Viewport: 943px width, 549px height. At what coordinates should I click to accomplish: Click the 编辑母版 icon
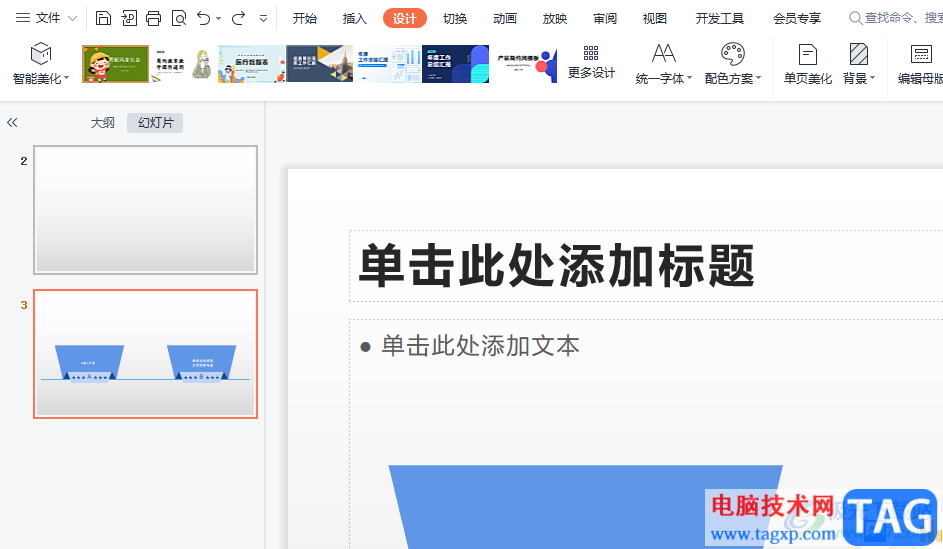[921, 54]
